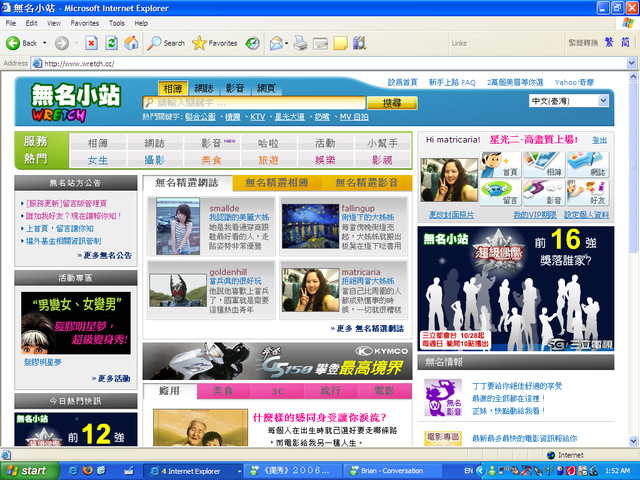This screenshot has height=480, width=640.
Task: Click purple 無名影音 icon
Action: coord(443,398)
